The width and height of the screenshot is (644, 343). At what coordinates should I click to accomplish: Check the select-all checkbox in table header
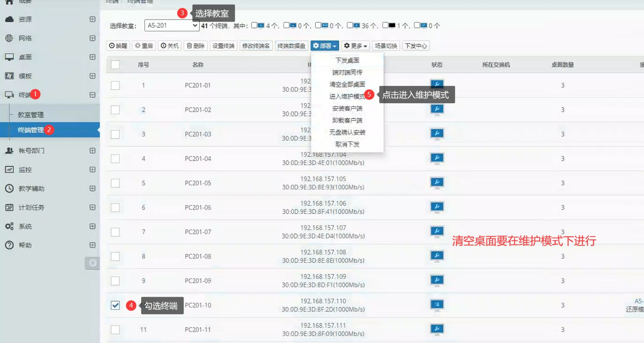(115, 65)
